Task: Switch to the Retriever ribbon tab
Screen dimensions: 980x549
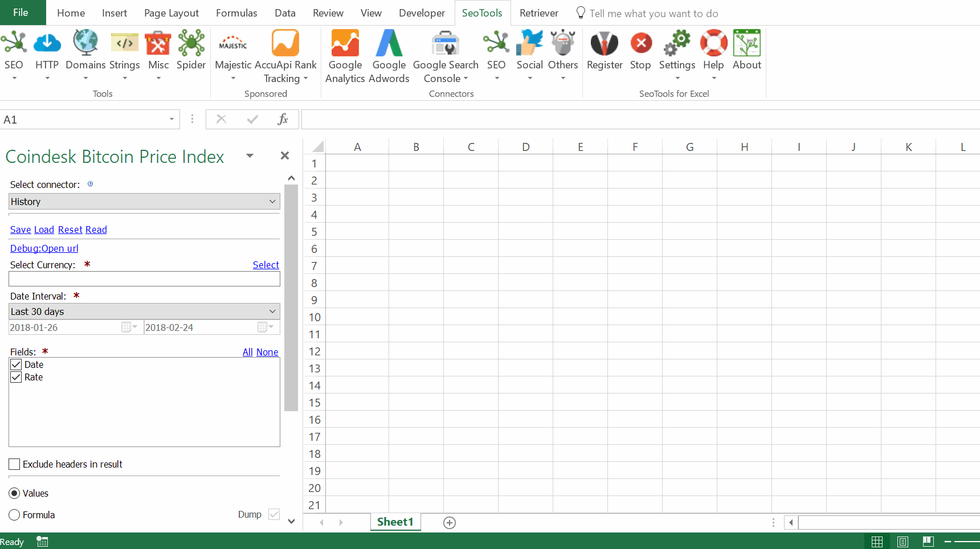Action: pos(539,13)
